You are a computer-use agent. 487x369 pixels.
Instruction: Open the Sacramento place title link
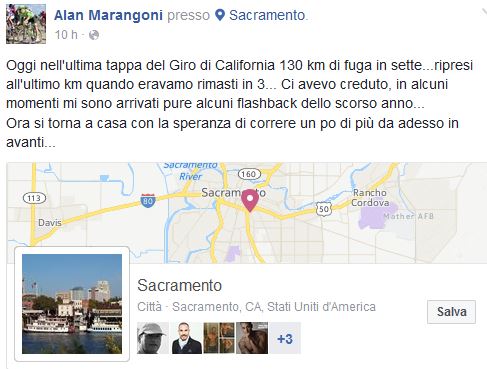click(179, 286)
